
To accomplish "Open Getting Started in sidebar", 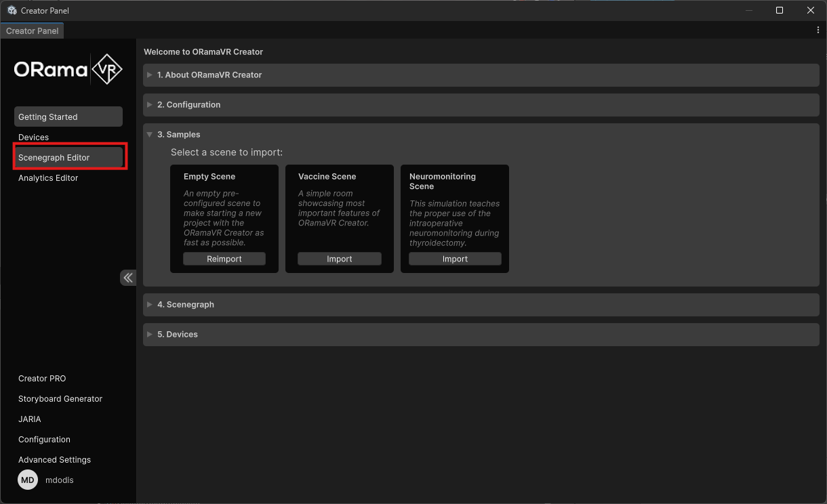I will (x=68, y=117).
